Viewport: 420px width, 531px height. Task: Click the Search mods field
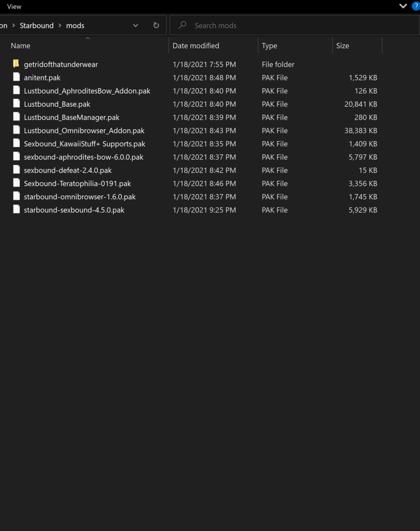pos(294,26)
